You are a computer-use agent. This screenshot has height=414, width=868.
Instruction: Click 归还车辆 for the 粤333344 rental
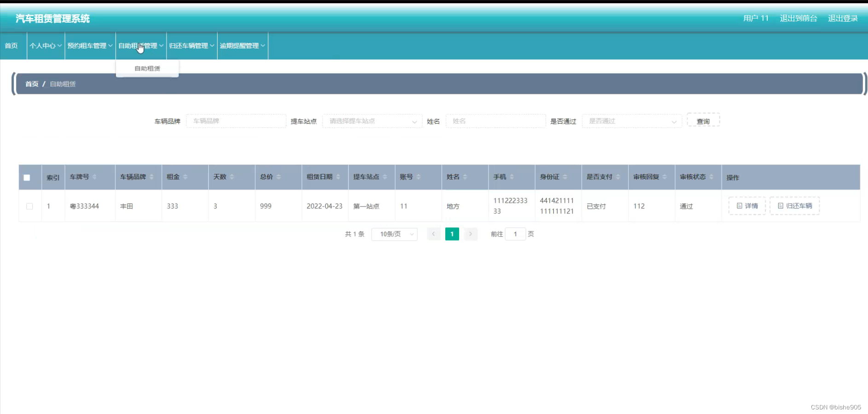click(794, 206)
